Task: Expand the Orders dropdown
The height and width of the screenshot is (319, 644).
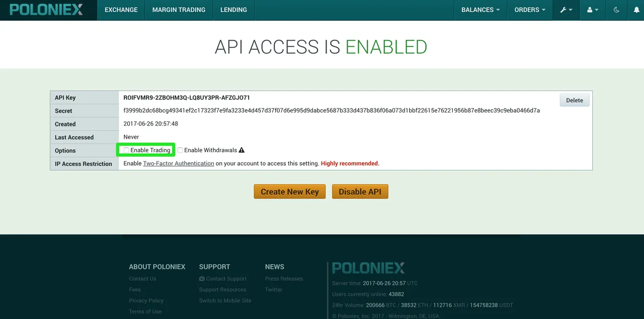Action: (x=530, y=10)
